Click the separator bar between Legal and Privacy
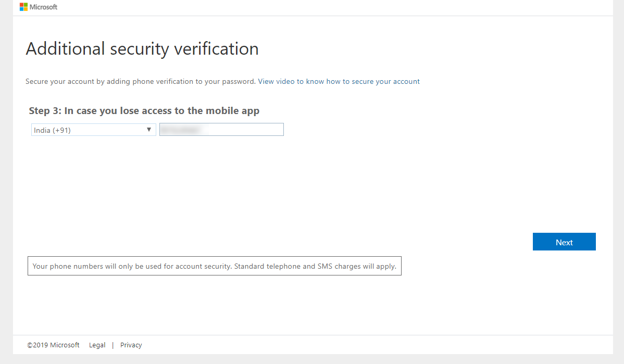Viewport: 624px width, 364px height. click(113, 345)
